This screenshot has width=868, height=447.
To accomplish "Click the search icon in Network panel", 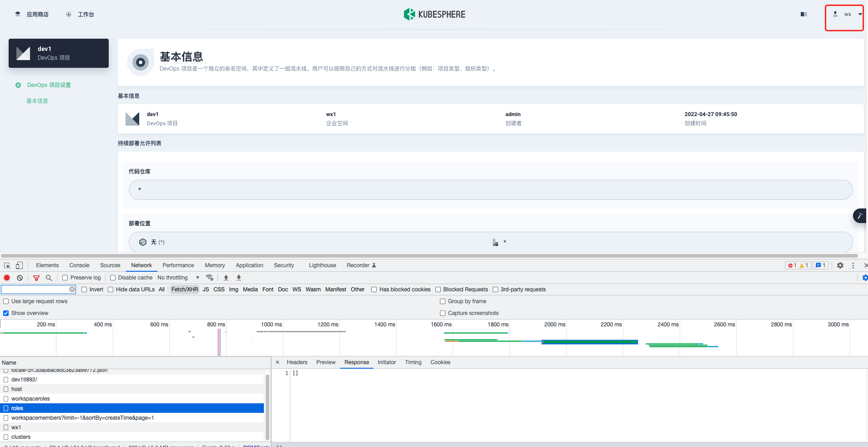I will click(x=49, y=278).
